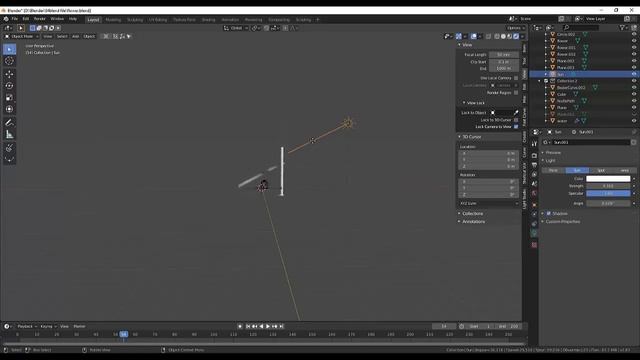This screenshot has height=360, width=640.
Task: Open the XYZ Euler rotation mode dropdown
Action: point(489,203)
